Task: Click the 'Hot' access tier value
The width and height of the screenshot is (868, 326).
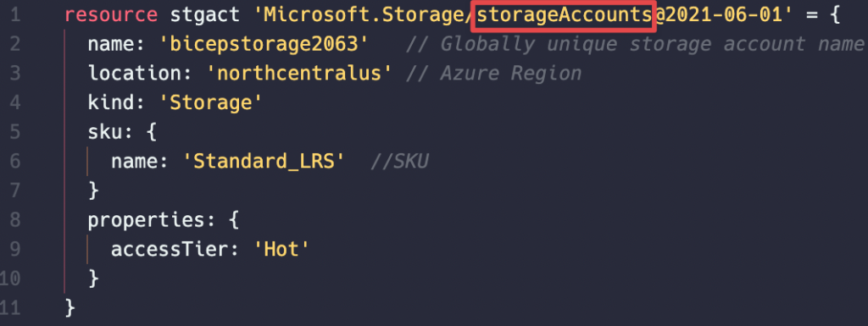Action: coord(281,249)
